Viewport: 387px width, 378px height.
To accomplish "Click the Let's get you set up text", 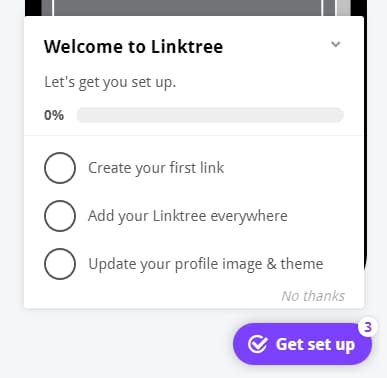I will [110, 82].
